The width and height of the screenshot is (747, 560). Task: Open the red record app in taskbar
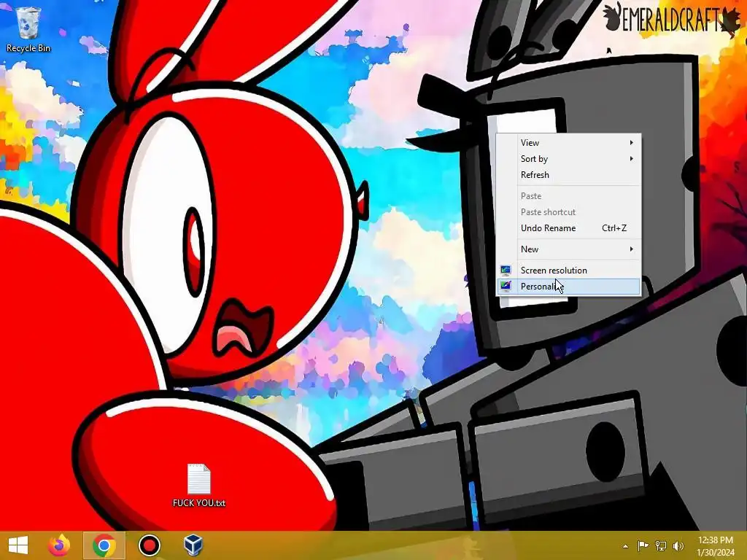coord(149,545)
